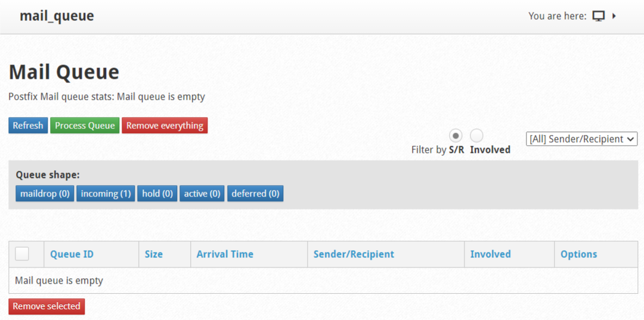Show the incoming (1) queue
644x320 pixels.
pos(106,193)
